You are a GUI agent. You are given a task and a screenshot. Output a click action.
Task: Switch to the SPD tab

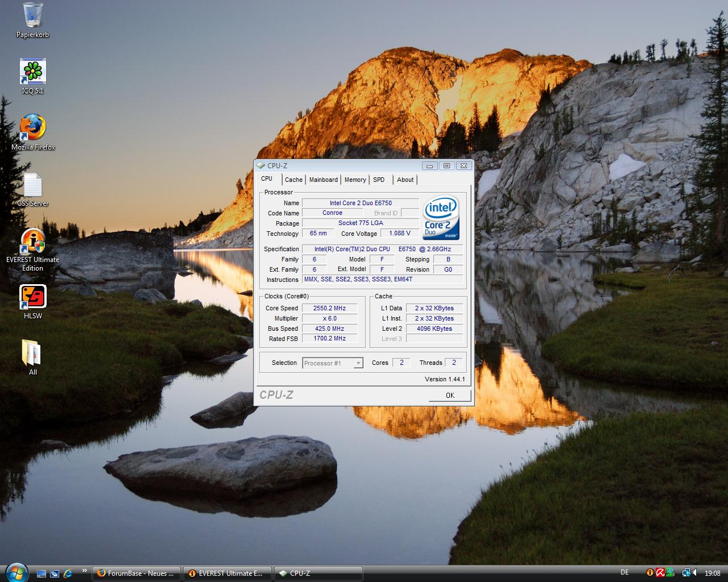click(x=379, y=180)
